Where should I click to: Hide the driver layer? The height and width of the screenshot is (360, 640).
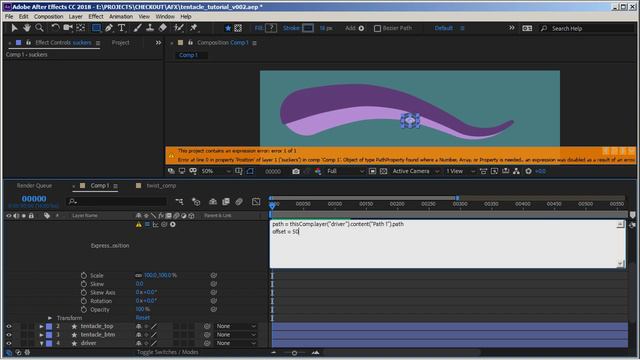[x=9, y=343]
